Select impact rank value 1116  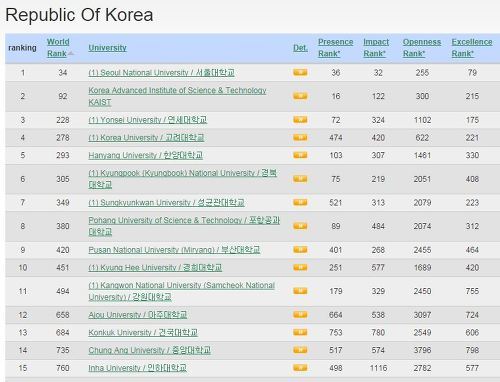pos(378,368)
